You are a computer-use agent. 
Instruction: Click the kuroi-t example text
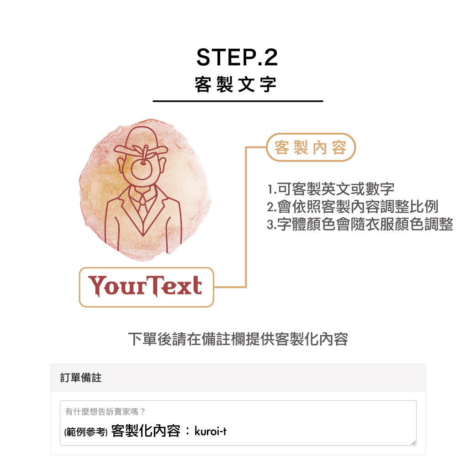pyautogui.click(x=210, y=431)
